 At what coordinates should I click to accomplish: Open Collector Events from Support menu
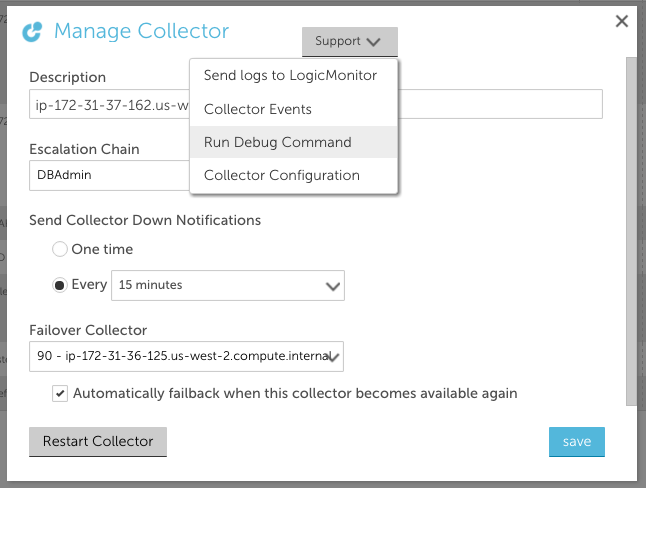[258, 109]
